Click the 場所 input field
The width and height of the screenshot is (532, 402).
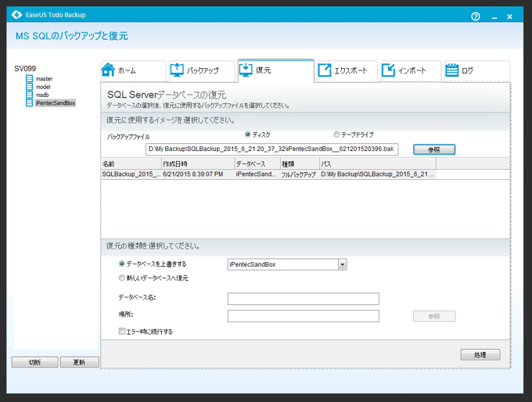pyautogui.click(x=304, y=316)
